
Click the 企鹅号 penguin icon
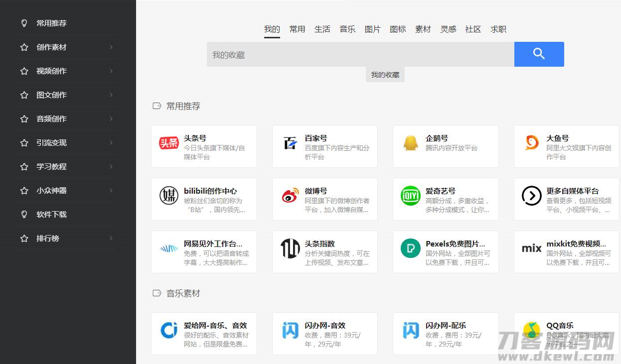pyautogui.click(x=411, y=143)
